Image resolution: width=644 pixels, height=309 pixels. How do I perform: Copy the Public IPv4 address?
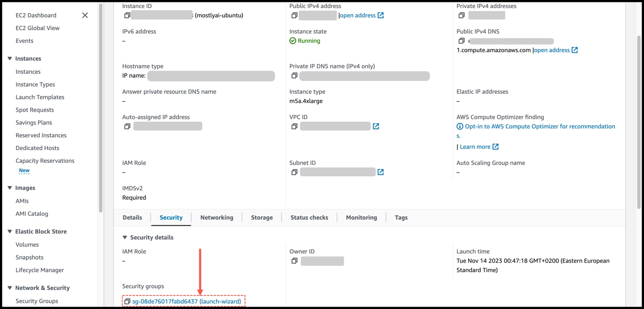pyautogui.click(x=294, y=15)
